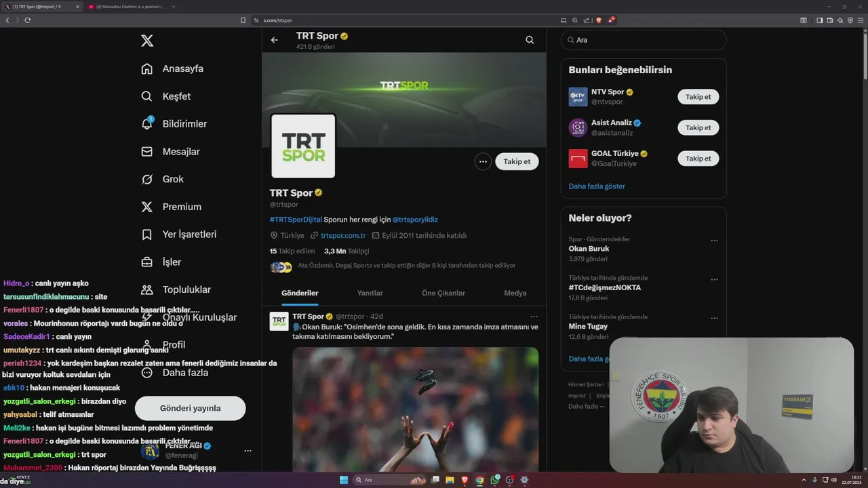
Task: Switch to Medya tab
Action: [515, 293]
